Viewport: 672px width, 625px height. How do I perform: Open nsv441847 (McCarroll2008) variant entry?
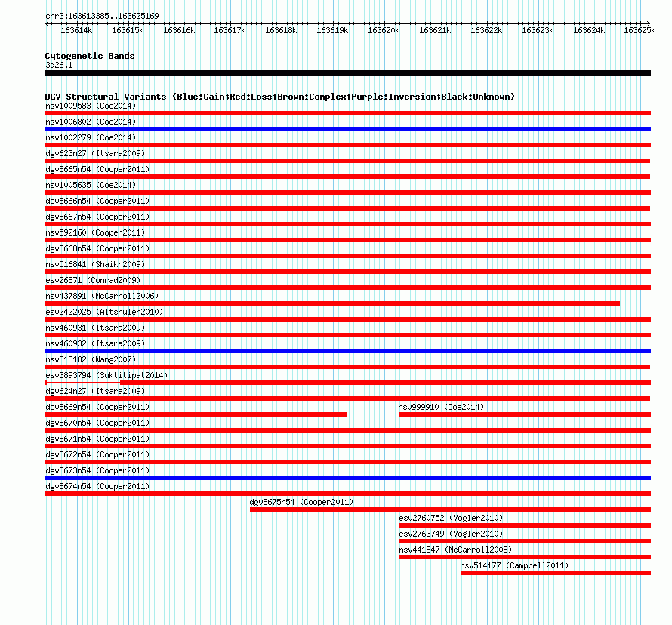click(455, 550)
